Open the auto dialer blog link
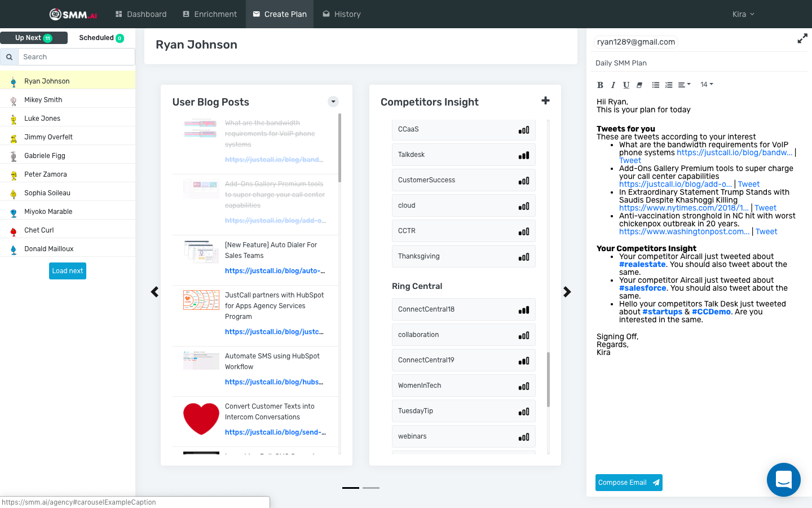The height and width of the screenshot is (508, 812). click(275, 271)
